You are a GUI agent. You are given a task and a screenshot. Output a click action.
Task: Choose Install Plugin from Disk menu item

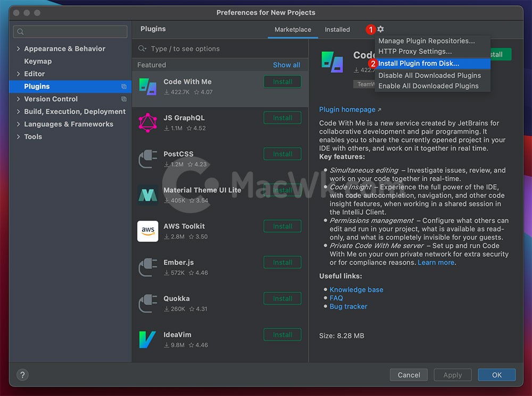419,63
